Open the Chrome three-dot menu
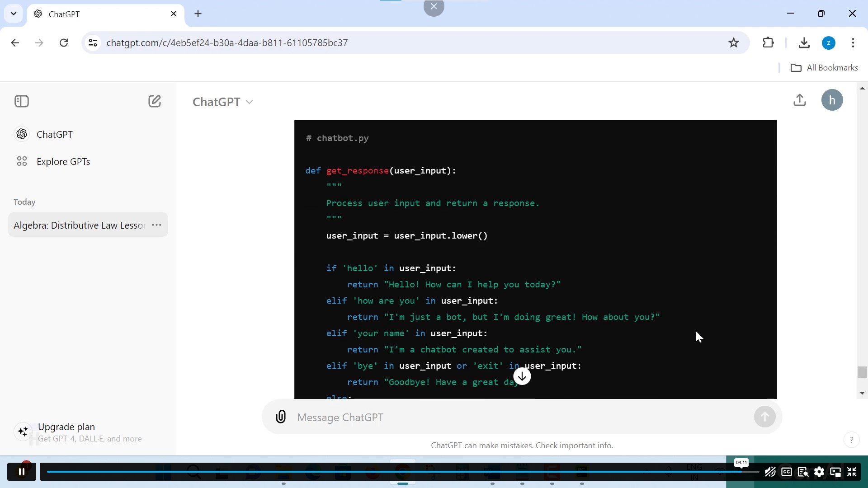The height and width of the screenshot is (488, 868). click(853, 42)
